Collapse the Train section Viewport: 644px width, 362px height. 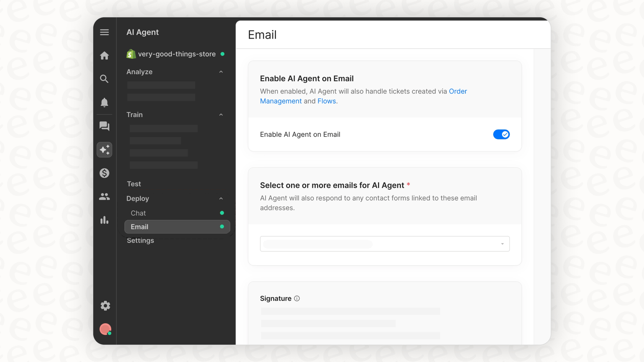point(221,115)
